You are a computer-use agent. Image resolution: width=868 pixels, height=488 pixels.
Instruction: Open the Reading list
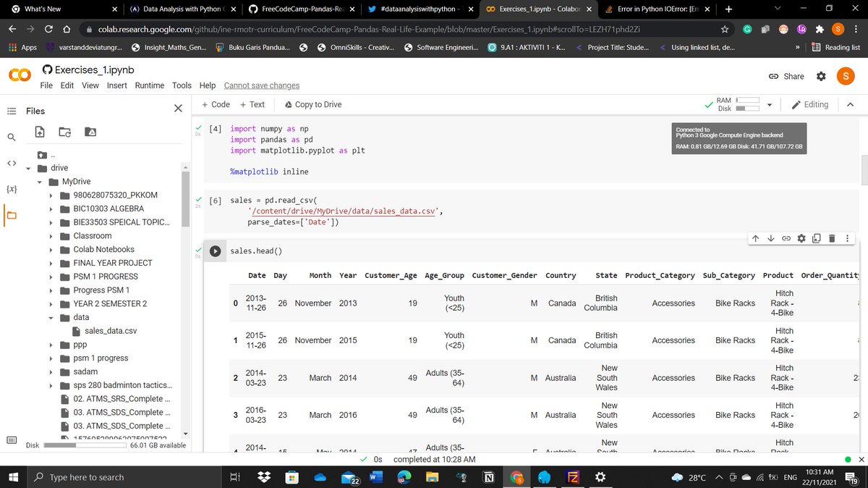835,47
